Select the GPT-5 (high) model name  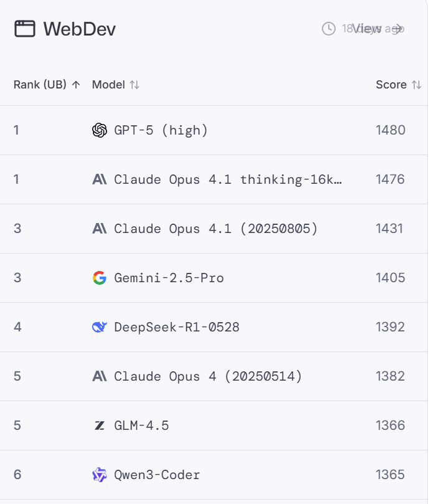point(161,130)
